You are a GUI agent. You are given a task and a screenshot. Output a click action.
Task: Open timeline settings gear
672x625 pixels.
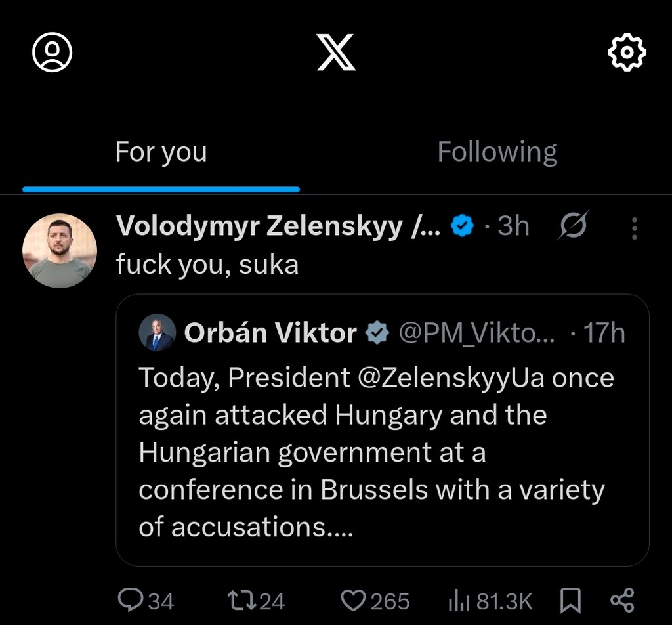click(627, 53)
